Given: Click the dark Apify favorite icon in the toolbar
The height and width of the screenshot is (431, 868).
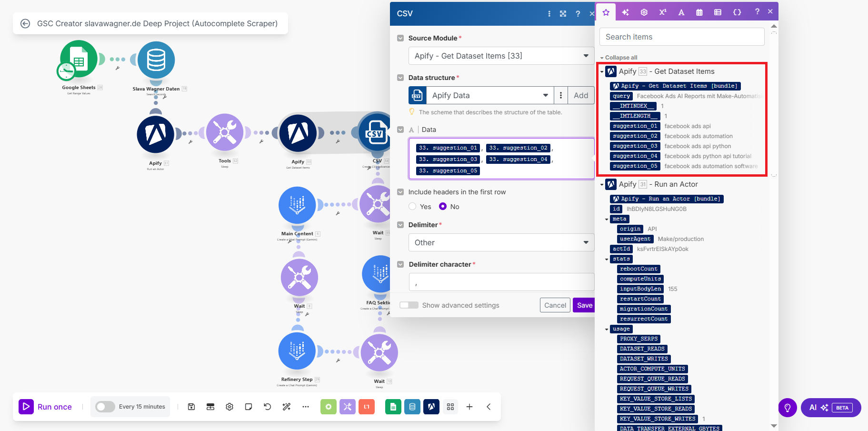Looking at the screenshot, I should point(431,407).
